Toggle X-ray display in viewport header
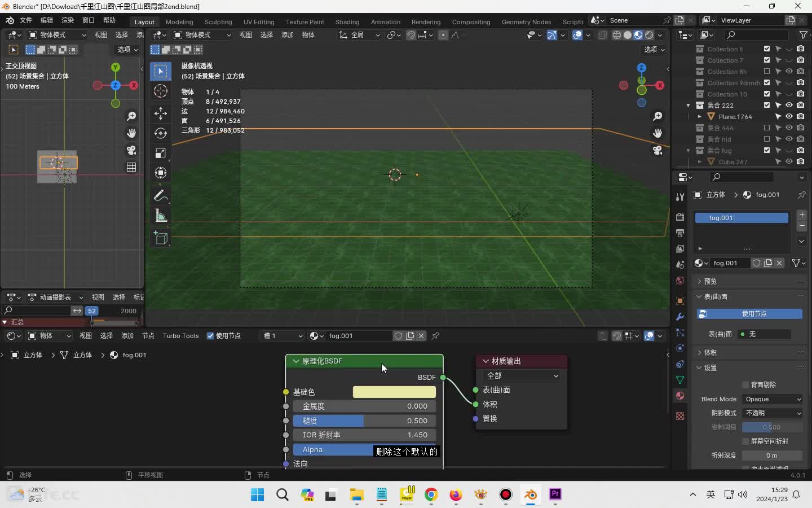 tap(602, 35)
